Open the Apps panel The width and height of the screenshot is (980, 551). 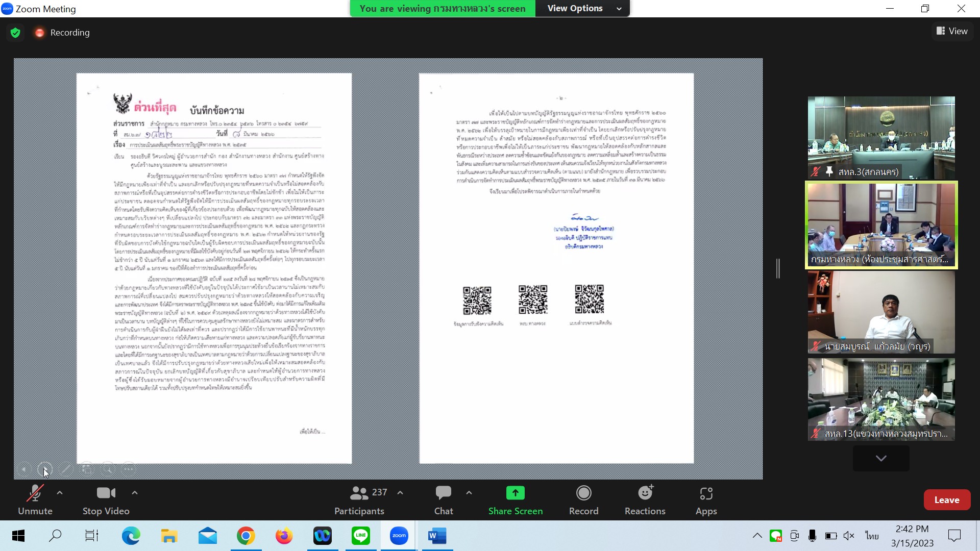point(706,499)
